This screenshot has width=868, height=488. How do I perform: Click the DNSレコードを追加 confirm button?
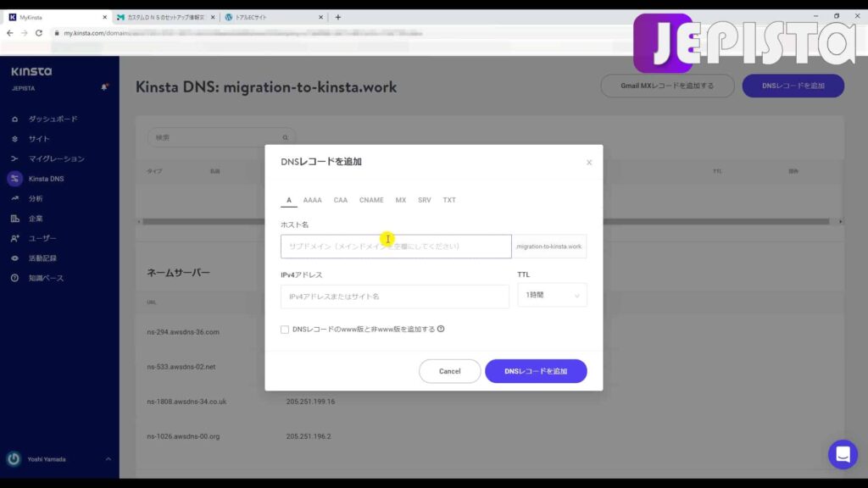[536, 370]
